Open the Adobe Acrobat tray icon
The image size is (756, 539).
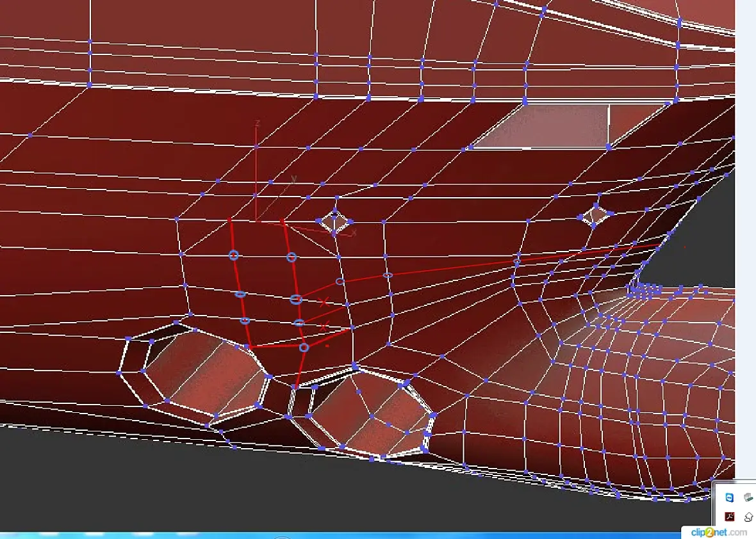point(730,517)
